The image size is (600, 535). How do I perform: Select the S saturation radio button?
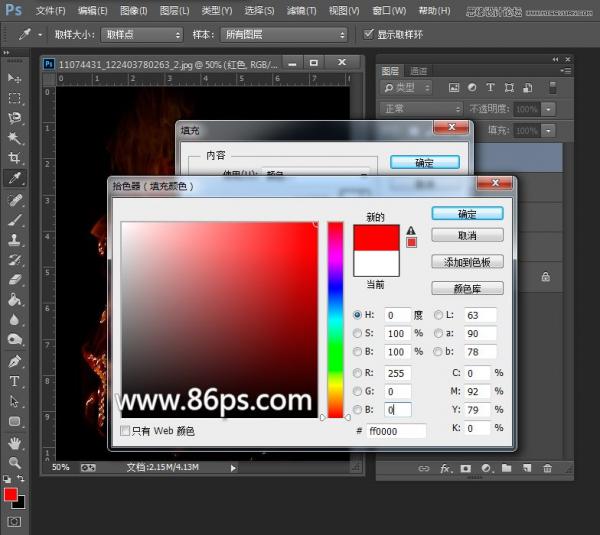358,334
